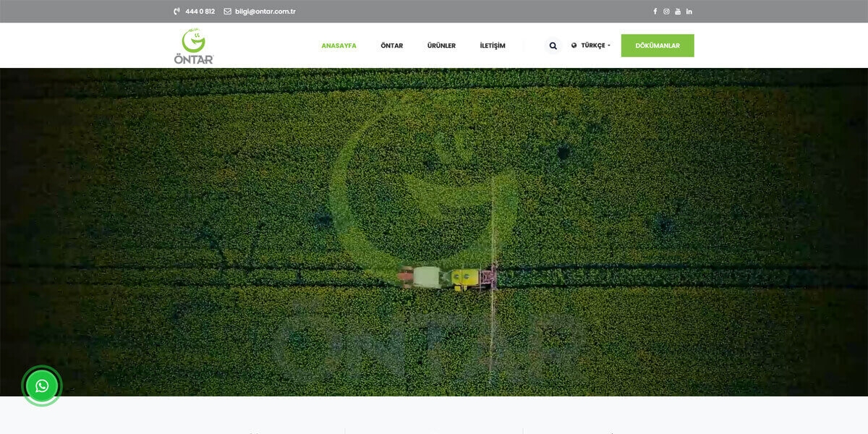Call the number 444 0 812
Image resolution: width=868 pixels, height=434 pixels.
[x=200, y=12]
